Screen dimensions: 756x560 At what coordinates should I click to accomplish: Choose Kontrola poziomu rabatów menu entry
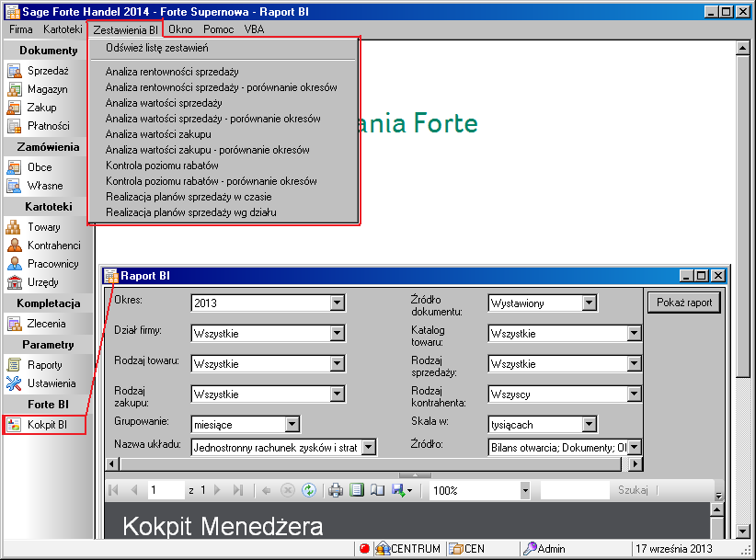(x=223, y=166)
